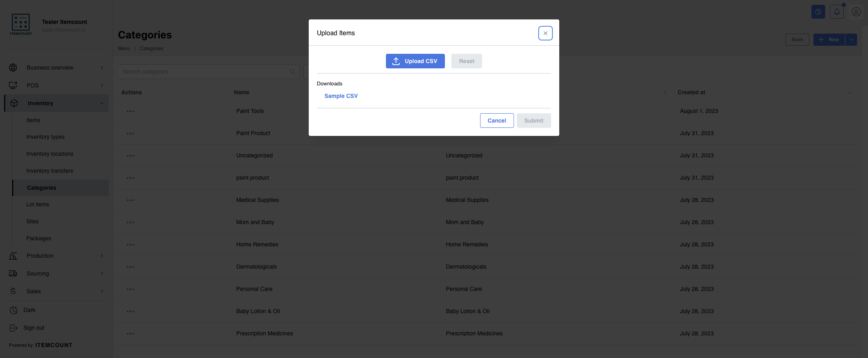The width and height of the screenshot is (868, 358).
Task: Click the Production factory icon
Action: 13,256
